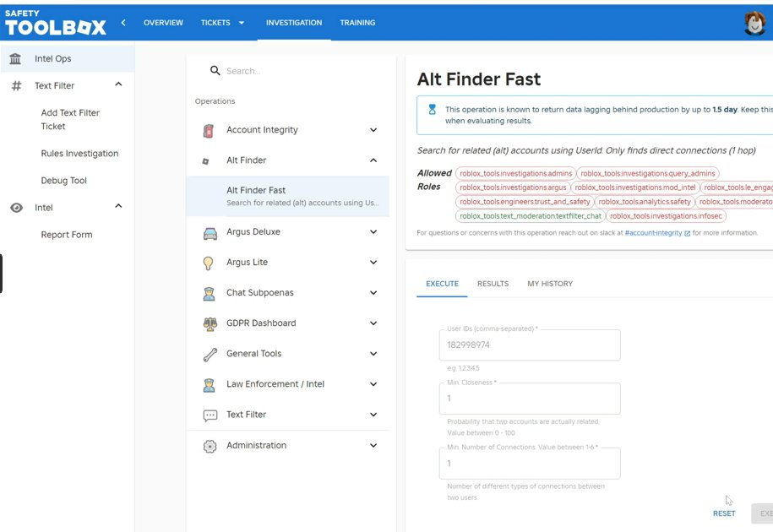Open the Report Form sidebar item
This screenshot has height=532, width=773.
tap(67, 235)
